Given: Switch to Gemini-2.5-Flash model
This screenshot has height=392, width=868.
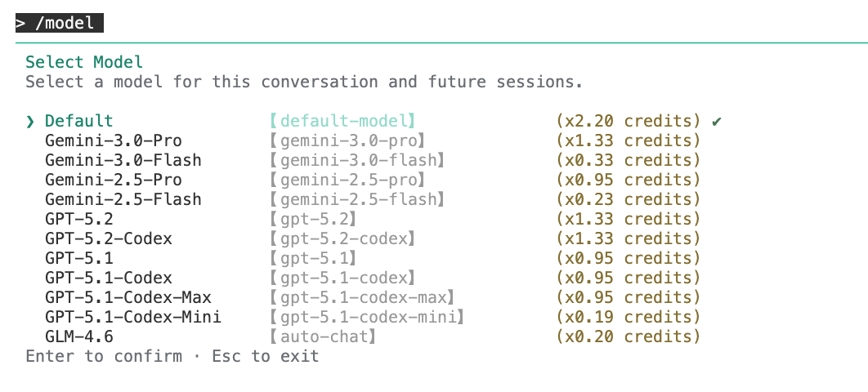Looking at the screenshot, I should (x=123, y=199).
